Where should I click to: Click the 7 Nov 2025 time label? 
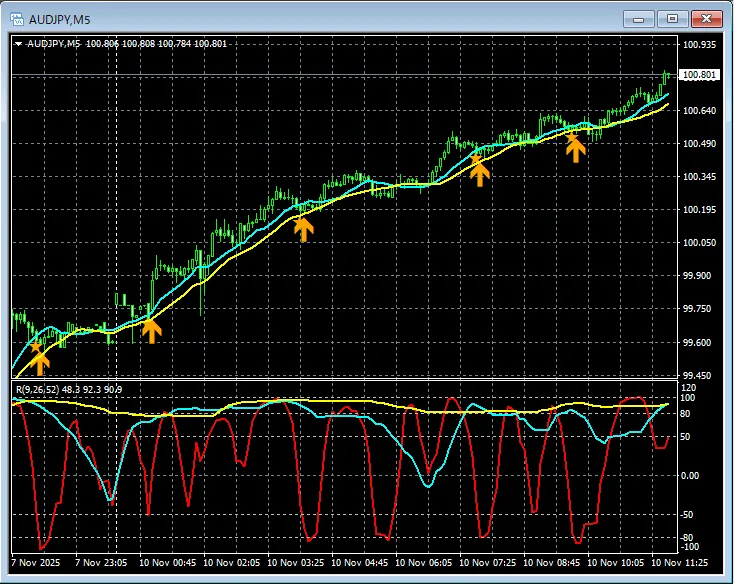coord(36,562)
